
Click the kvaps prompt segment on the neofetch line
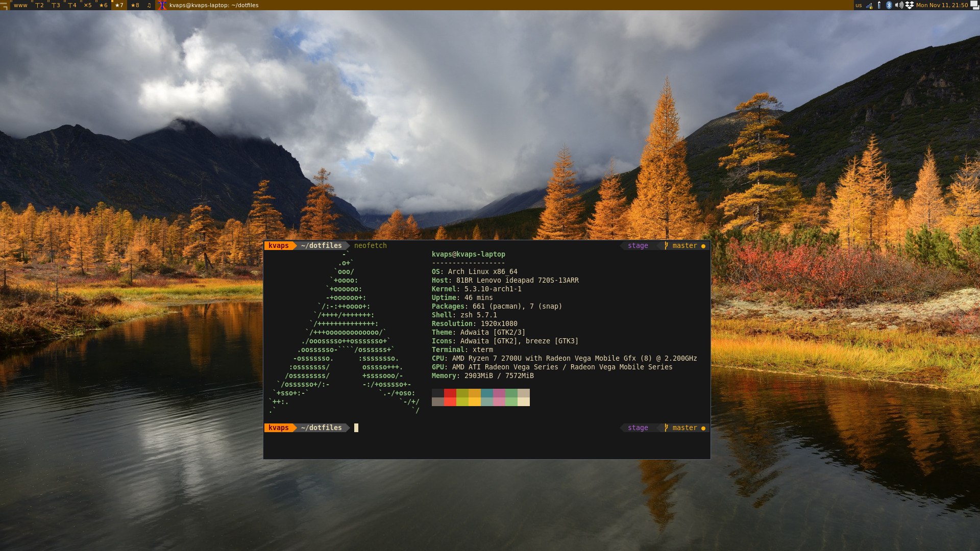[279, 245]
